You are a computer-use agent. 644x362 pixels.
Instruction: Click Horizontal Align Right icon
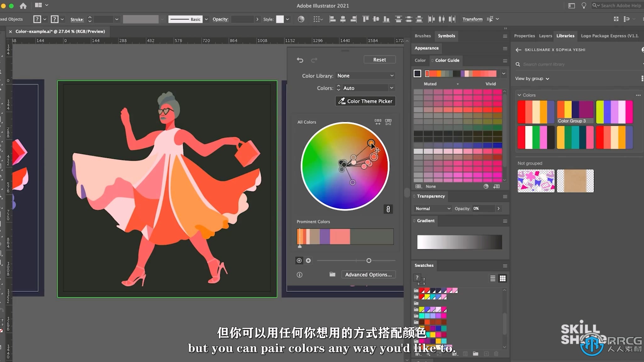click(353, 19)
